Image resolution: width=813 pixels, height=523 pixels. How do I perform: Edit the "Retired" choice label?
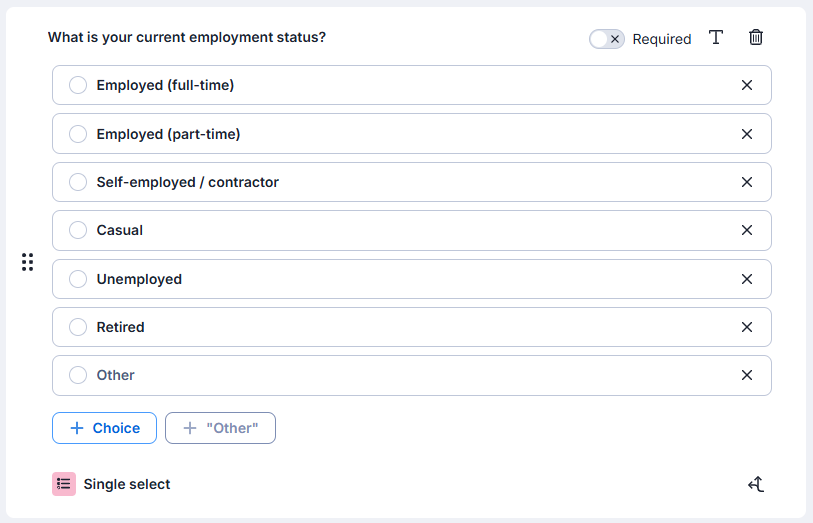[x=120, y=327]
